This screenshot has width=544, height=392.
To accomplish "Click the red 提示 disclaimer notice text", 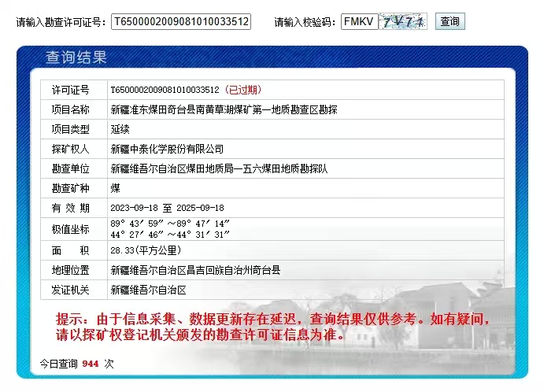I will tap(272, 327).
